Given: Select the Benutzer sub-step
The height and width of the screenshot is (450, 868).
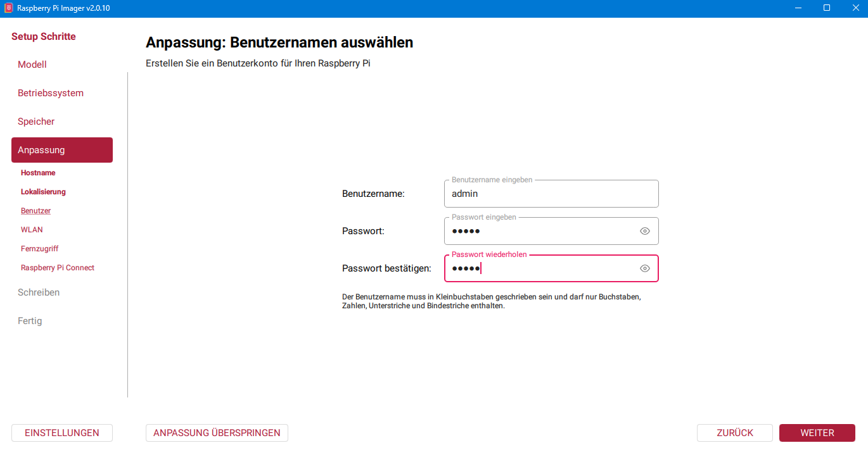Looking at the screenshot, I should point(35,211).
